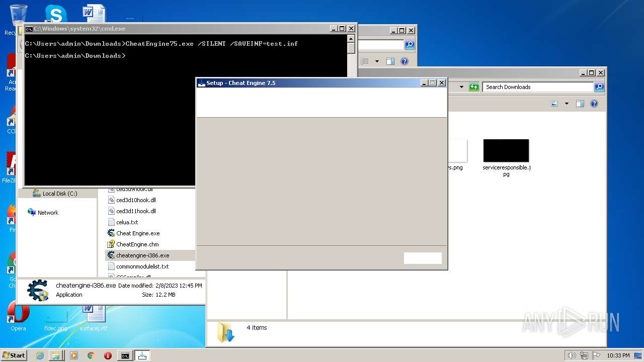The image size is (644, 362).
Task: Click Setup - Cheat Engine 7.5 title bar
Action: [308, 83]
